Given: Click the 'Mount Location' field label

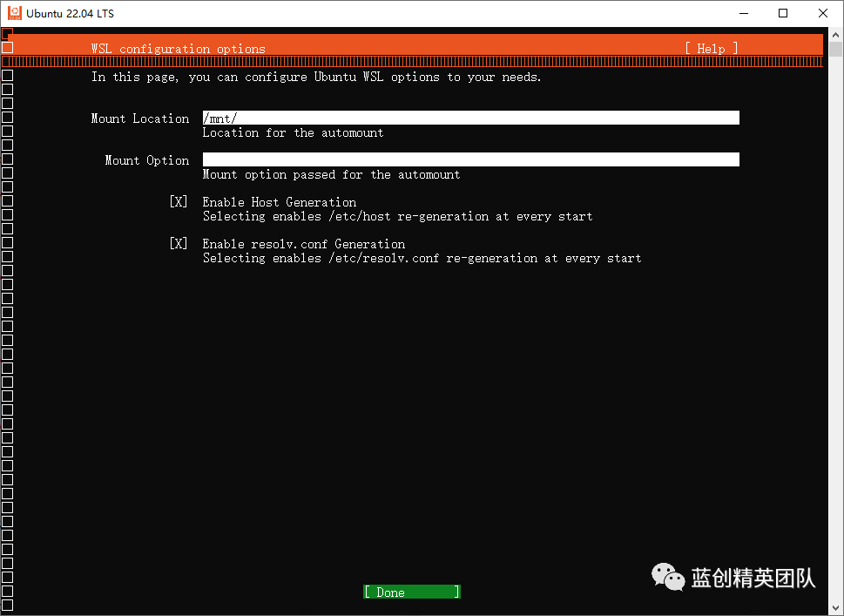Looking at the screenshot, I should click(140, 118).
